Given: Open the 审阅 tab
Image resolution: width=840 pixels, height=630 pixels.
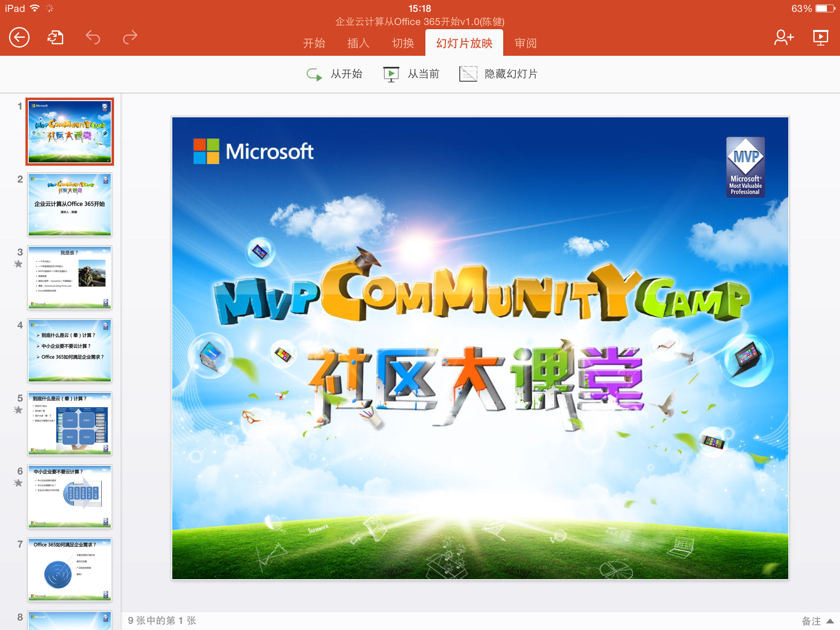Looking at the screenshot, I should [525, 43].
